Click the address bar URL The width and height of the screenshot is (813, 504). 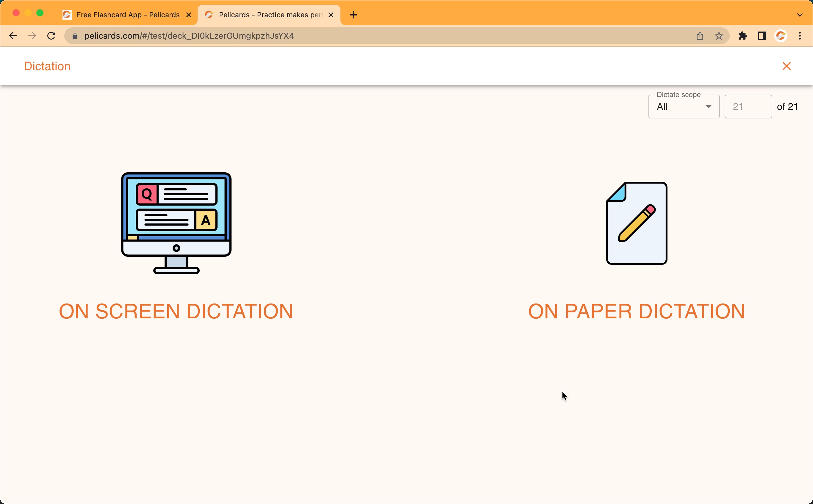(189, 36)
